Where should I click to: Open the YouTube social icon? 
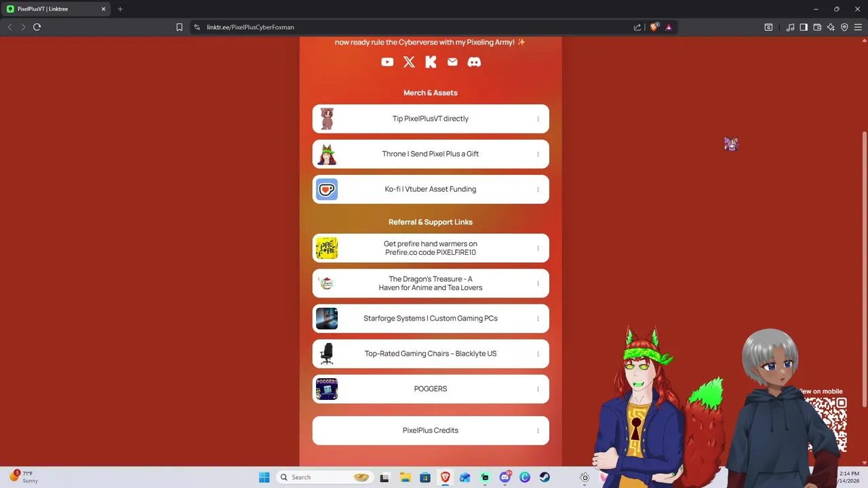(x=387, y=62)
